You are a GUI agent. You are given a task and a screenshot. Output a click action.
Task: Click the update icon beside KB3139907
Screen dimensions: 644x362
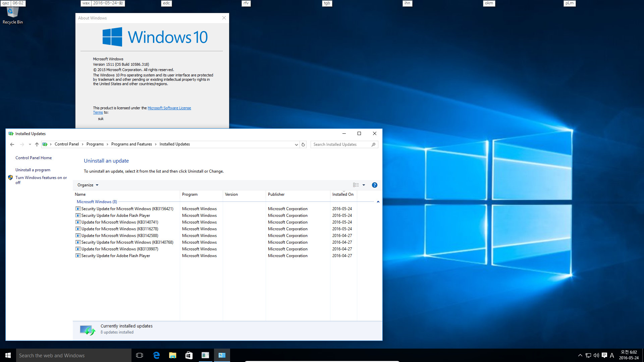[78, 249]
